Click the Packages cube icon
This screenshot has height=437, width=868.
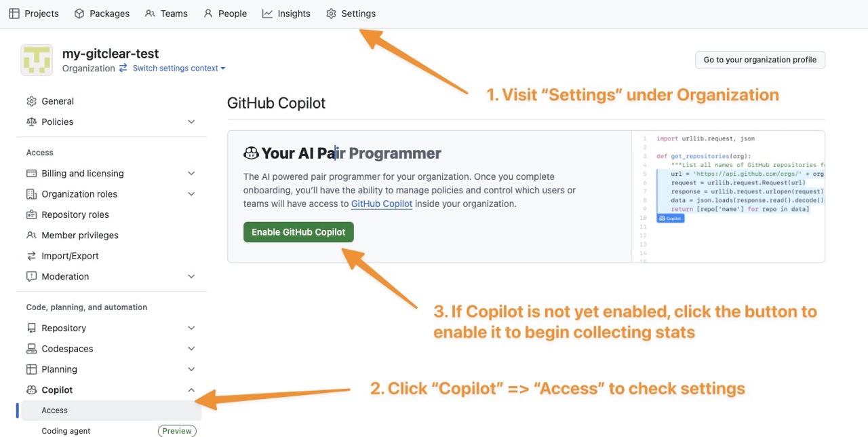[79, 14]
